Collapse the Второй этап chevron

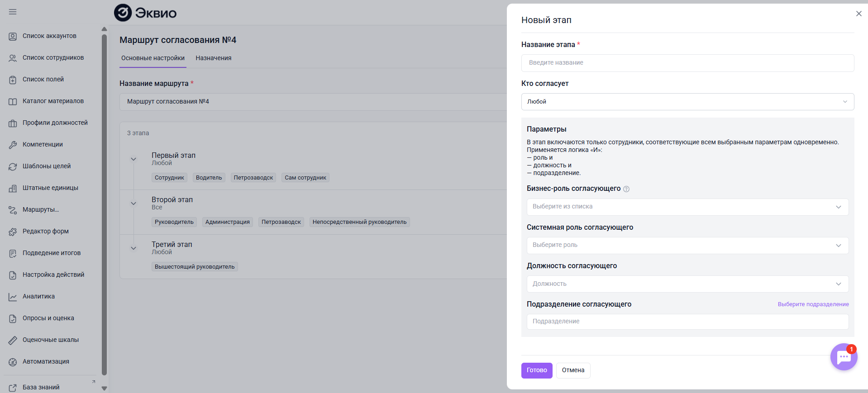134,204
